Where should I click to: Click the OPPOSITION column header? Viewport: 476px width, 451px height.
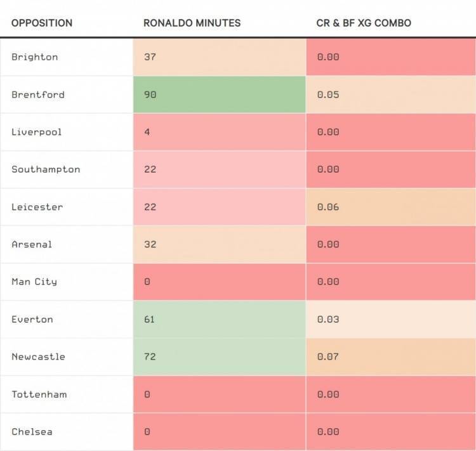click(x=42, y=23)
